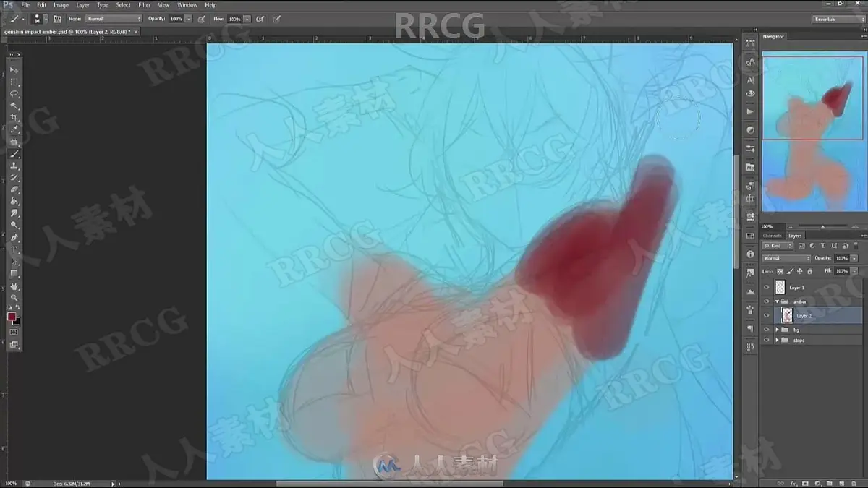868x488 pixels.
Task: Open the tool preset picker
Action: point(16,19)
